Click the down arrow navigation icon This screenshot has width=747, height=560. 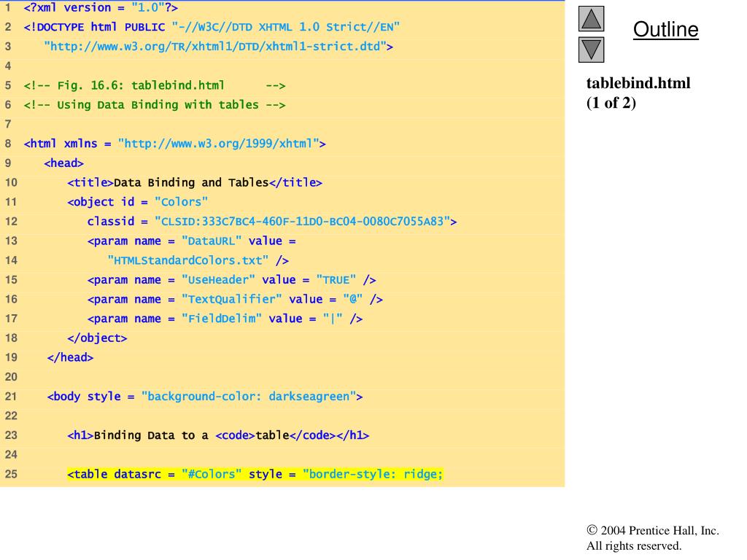pyautogui.click(x=592, y=50)
